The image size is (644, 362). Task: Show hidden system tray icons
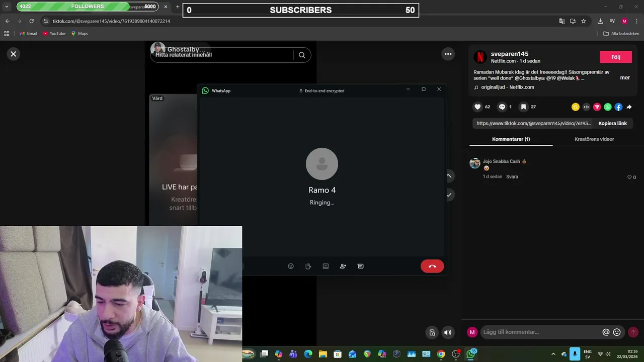point(553,354)
